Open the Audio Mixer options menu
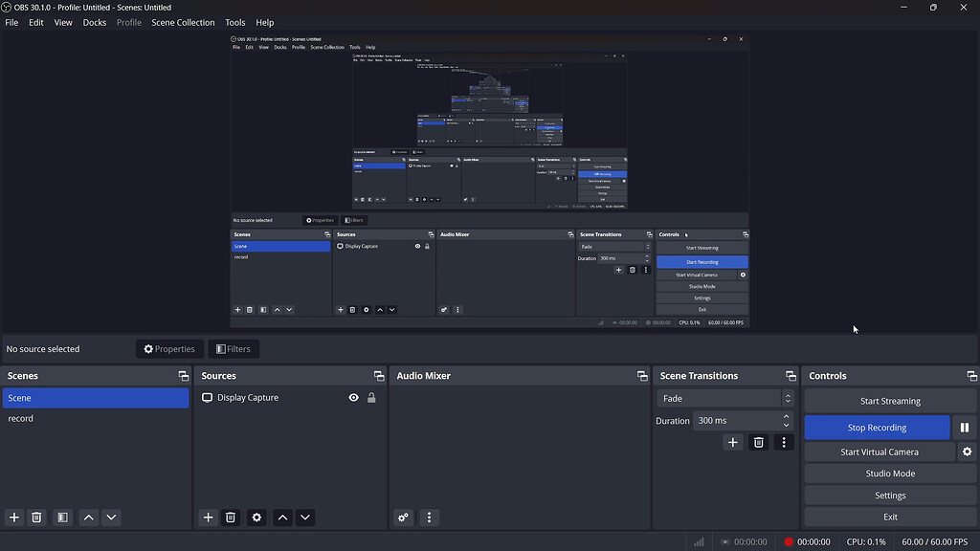 click(429, 518)
